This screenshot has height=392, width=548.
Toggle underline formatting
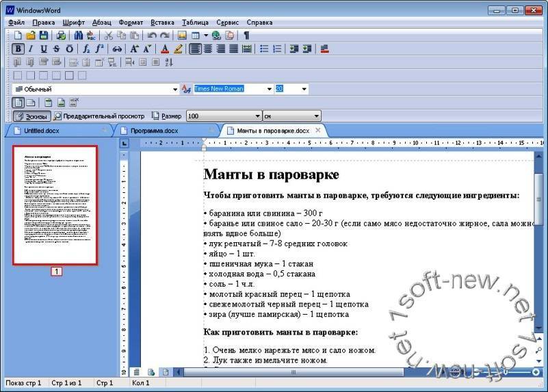tap(44, 49)
